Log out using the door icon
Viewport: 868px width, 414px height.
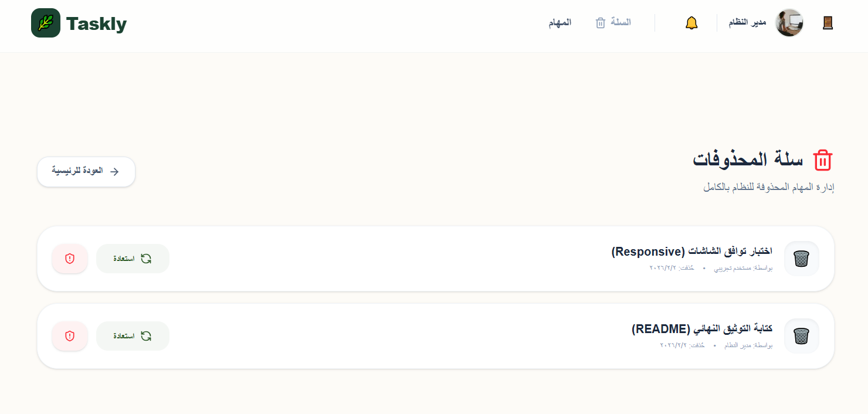(x=828, y=23)
